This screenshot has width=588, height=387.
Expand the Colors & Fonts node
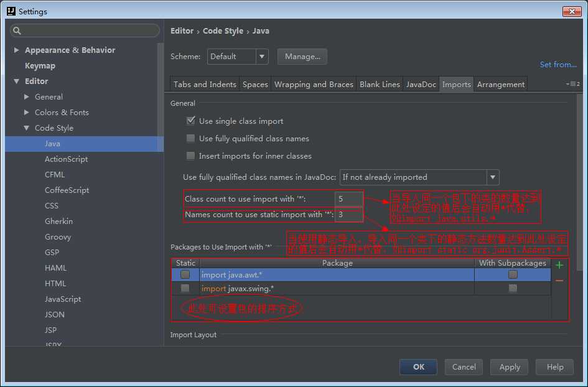click(26, 112)
